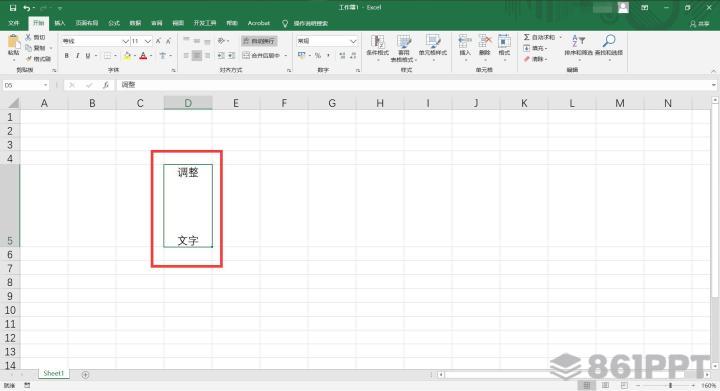This screenshot has width=720, height=391.
Task: Open the number format dropdown (常规)
Action: [x=353, y=41]
